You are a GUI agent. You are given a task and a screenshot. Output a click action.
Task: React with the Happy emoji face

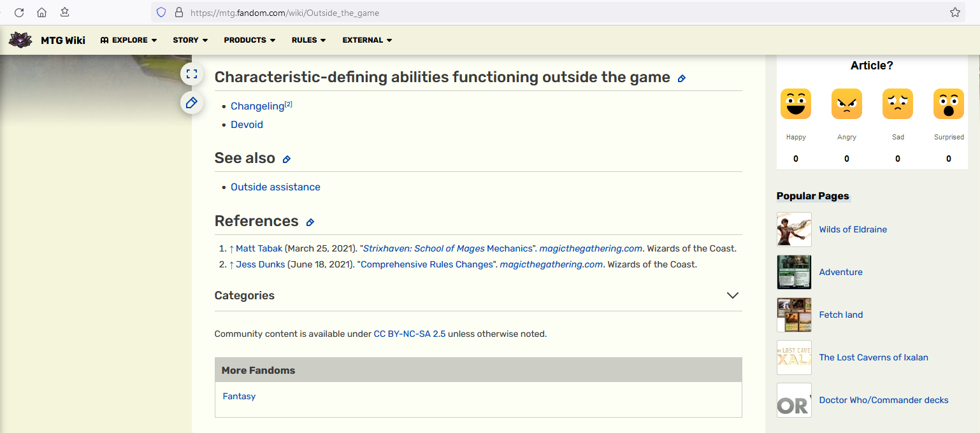click(x=795, y=104)
